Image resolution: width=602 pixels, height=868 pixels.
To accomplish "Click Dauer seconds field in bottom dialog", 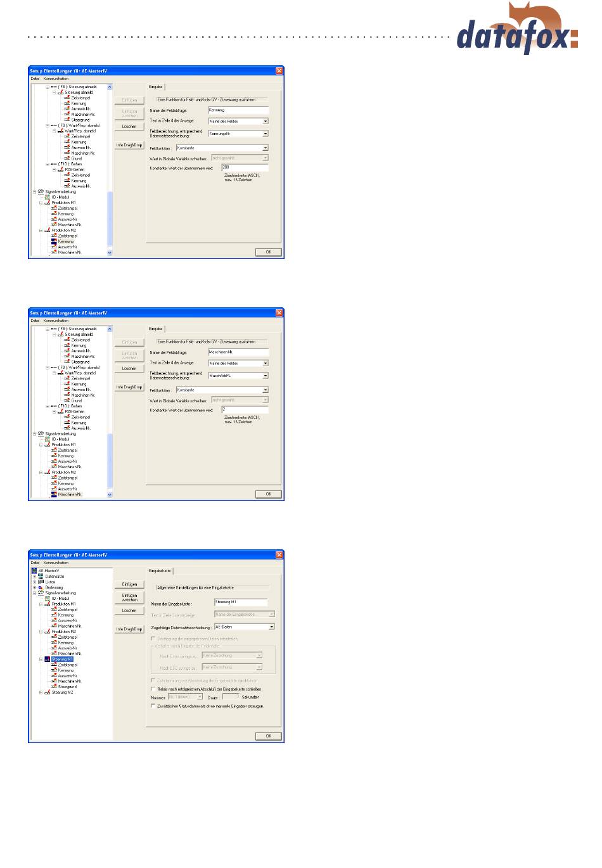I will 231,697.
